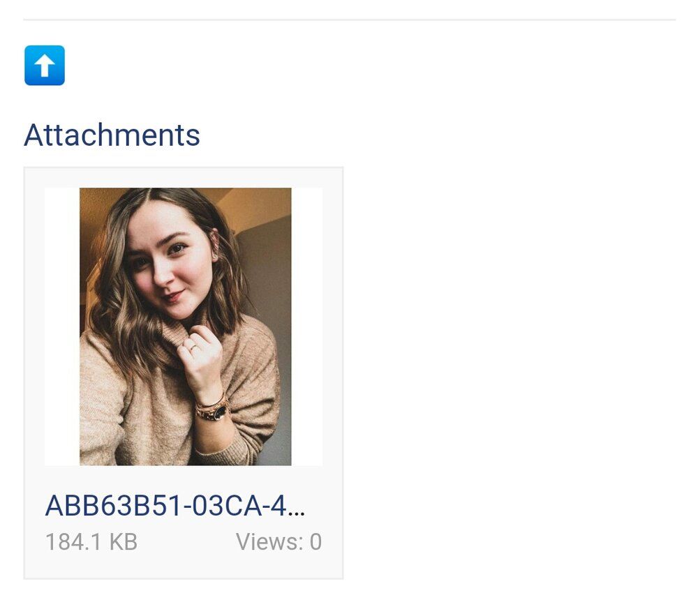The image size is (698, 616).
Task: Click the Attachments heading
Action: pos(112,135)
